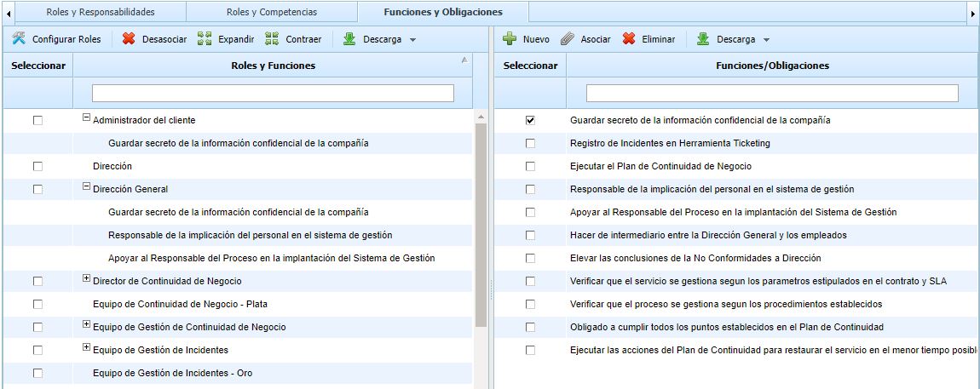Open the right panel Descarga dropdown arrow
The image size is (980, 389).
click(x=766, y=40)
